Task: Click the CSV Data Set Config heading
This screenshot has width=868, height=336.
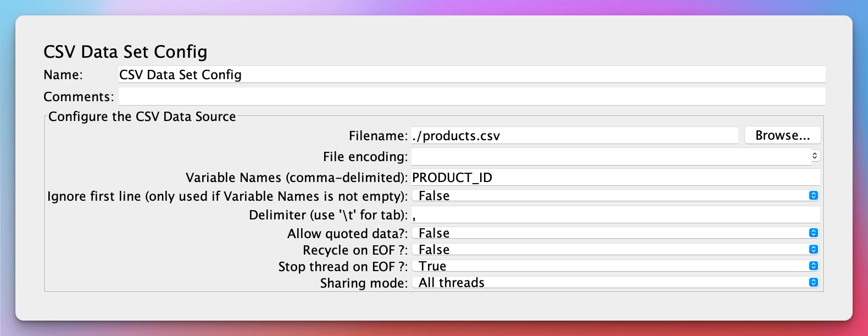Action: (x=125, y=52)
